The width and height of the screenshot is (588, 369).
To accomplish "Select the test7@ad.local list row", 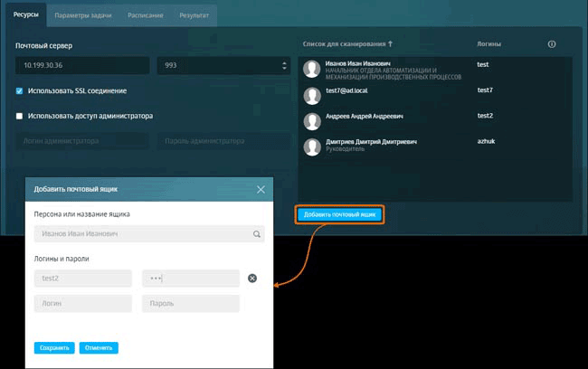I will [435, 96].
